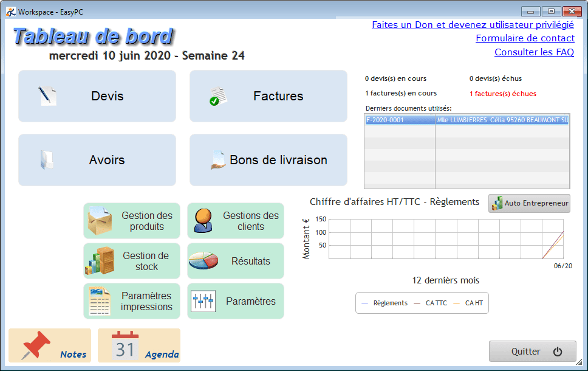Click the date 'mercredi 10 juin 2020' text
This screenshot has width=588, height=371.
(110, 55)
